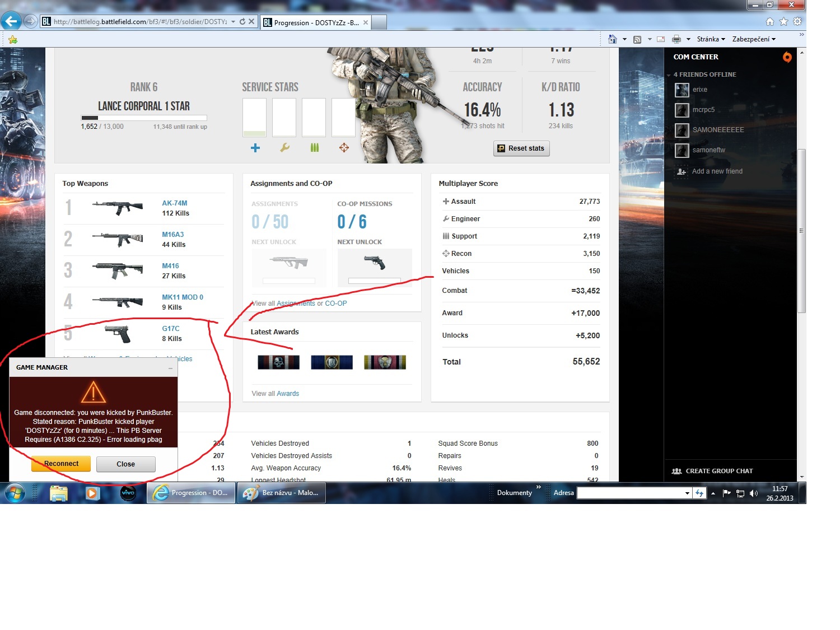Open friend SAMONEEEEEE in Com Center
The width and height of the screenshot is (840, 630).
718,130
